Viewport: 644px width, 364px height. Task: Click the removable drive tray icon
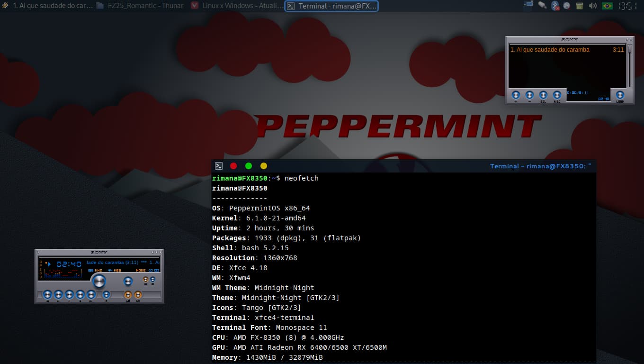click(x=542, y=5)
